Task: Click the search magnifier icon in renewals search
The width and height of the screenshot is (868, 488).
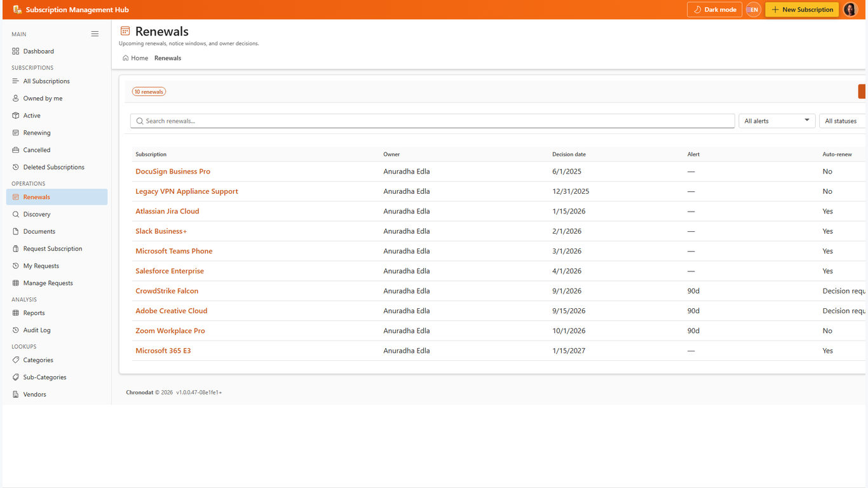Action: (x=140, y=121)
